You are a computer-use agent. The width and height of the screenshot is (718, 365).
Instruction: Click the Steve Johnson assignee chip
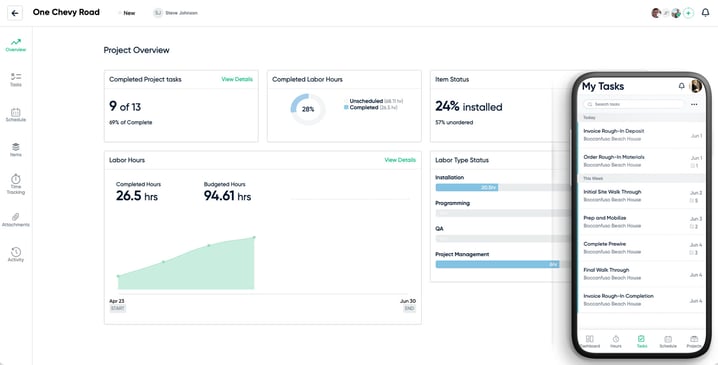(175, 13)
